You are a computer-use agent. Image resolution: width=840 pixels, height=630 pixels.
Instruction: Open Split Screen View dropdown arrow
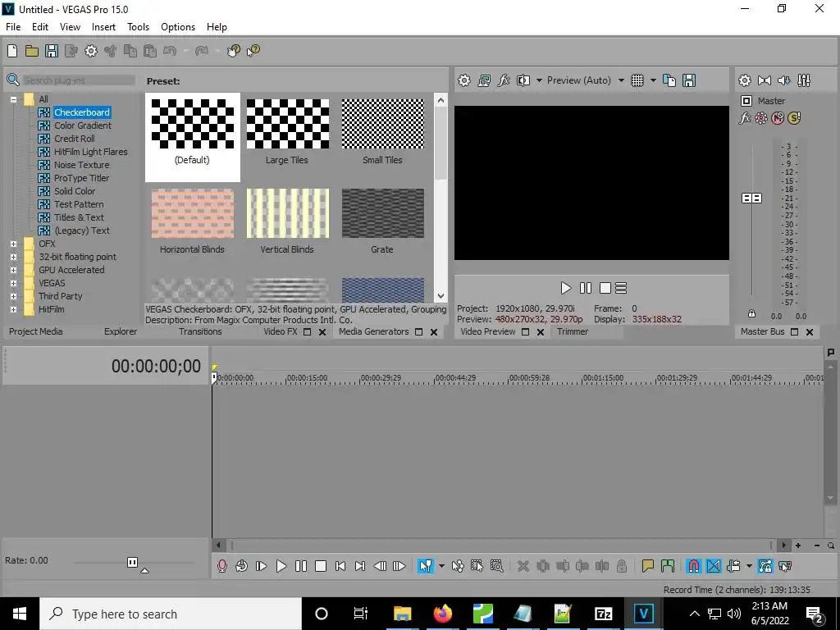(x=539, y=80)
